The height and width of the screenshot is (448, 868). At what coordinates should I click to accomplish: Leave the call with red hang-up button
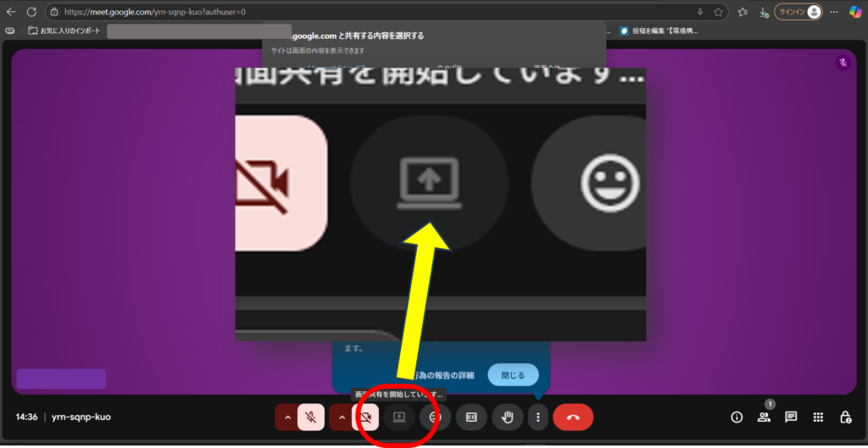pos(573,417)
